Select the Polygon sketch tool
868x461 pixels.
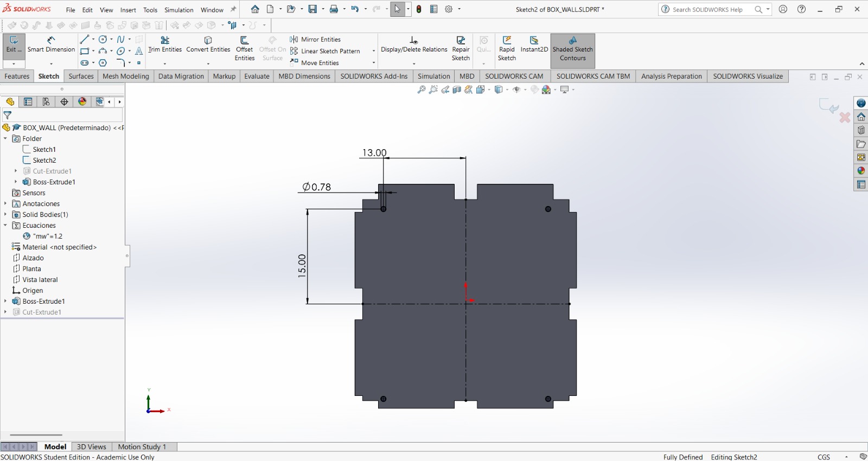point(103,63)
